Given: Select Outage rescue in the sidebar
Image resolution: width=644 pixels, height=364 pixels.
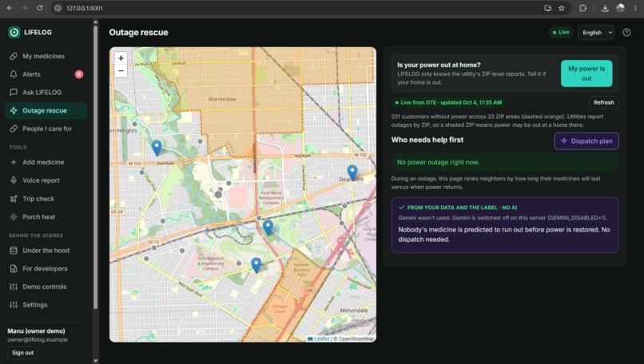Looking at the screenshot, I should pos(46,110).
